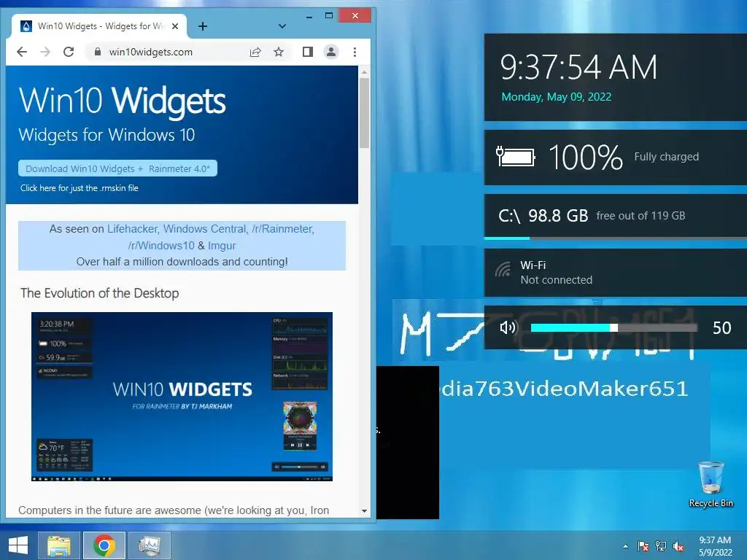Click the page vertical scrollbar thumb
The height and width of the screenshot is (560, 747).
[365, 113]
